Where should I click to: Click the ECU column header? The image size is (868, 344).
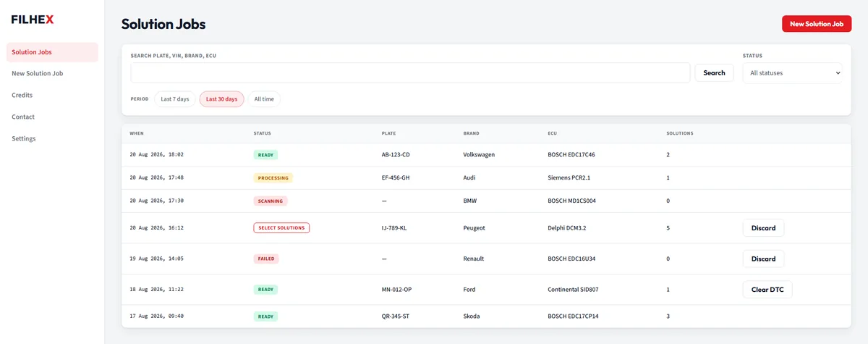coord(553,133)
